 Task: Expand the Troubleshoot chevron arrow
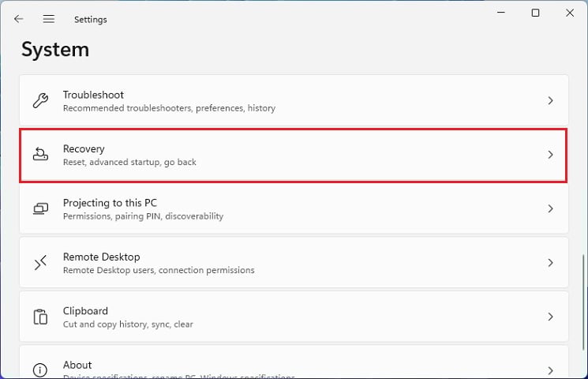tap(551, 101)
